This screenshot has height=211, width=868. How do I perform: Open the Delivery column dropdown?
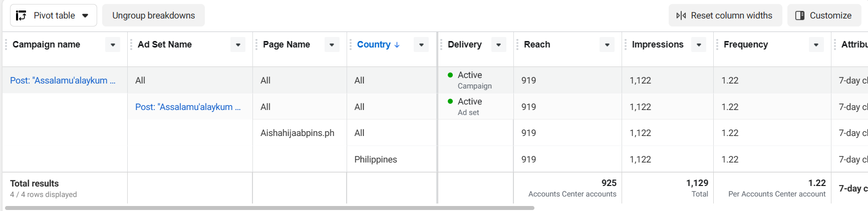[498, 44]
